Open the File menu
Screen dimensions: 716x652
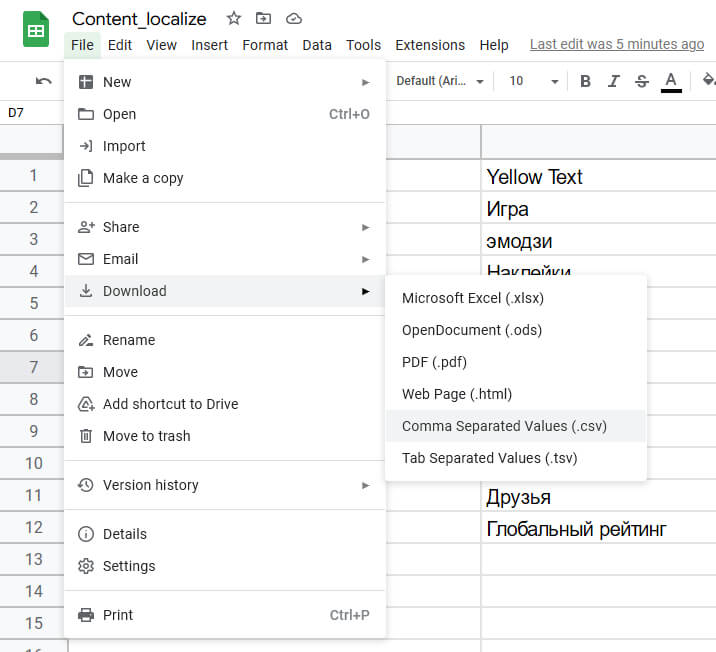coord(82,45)
